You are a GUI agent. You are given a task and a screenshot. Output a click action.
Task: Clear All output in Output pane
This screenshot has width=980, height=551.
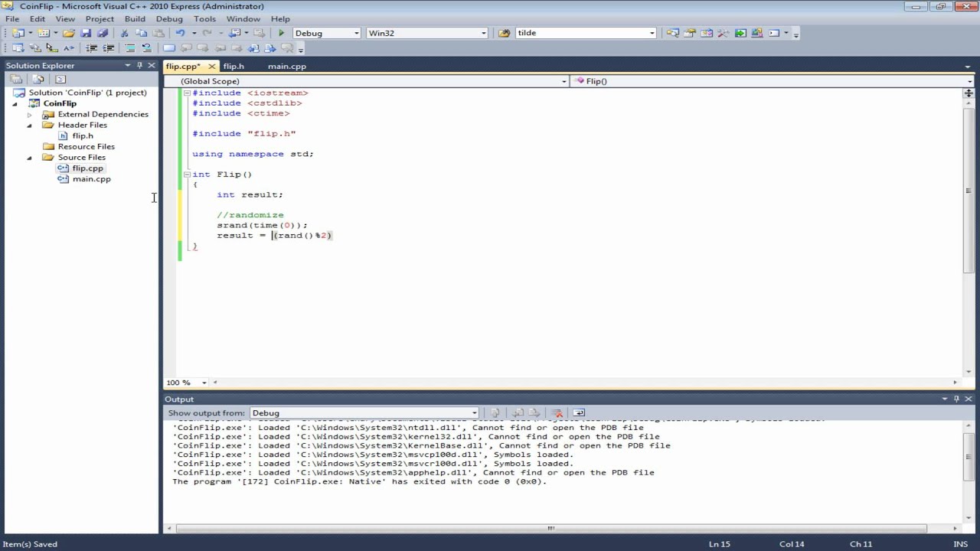(x=557, y=412)
